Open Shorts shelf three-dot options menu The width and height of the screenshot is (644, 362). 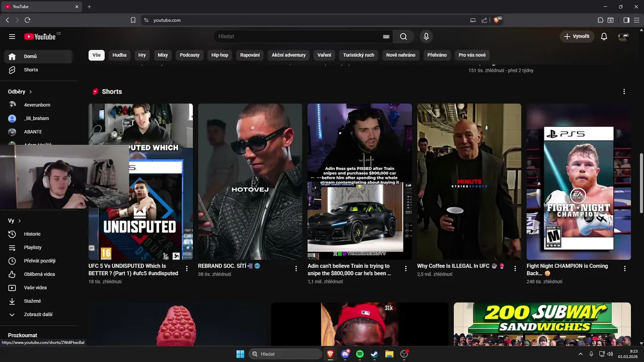(624, 92)
